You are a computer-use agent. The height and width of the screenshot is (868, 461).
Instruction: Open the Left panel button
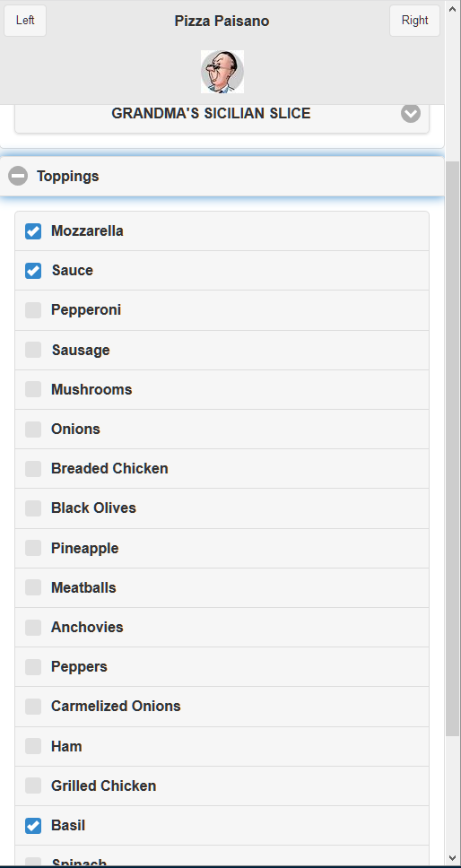[25, 21]
